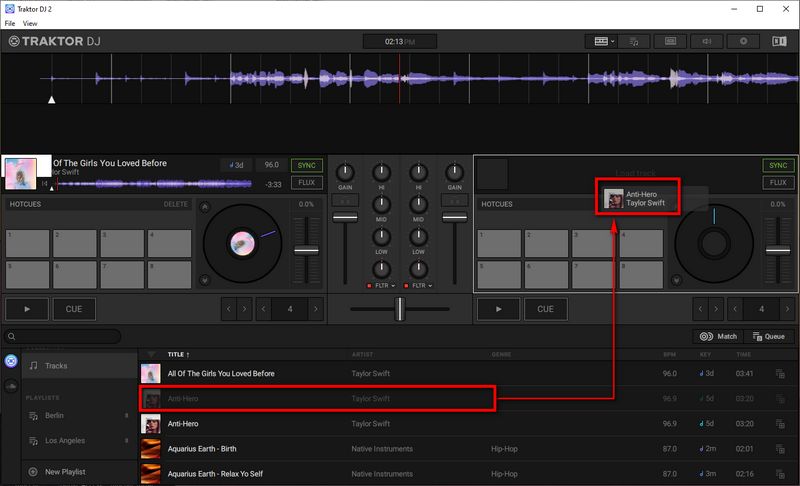
Task: Click the left deck tempo fader
Action: pos(307,250)
